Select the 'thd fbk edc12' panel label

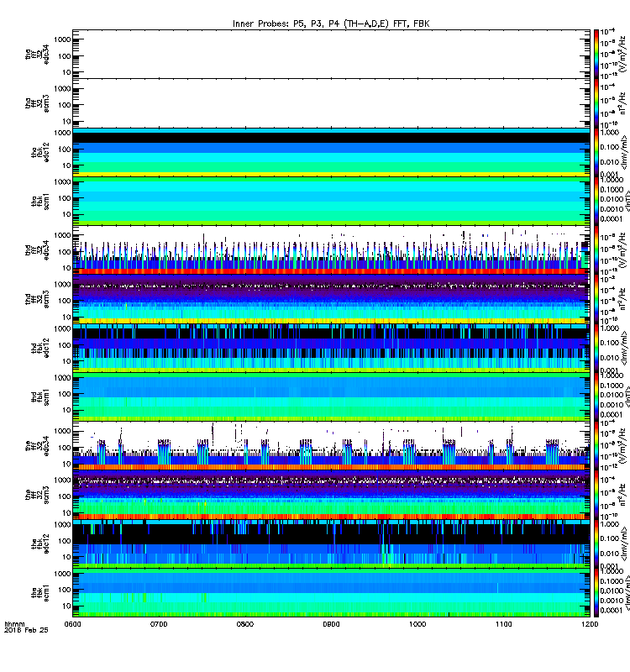[x=40, y=348]
